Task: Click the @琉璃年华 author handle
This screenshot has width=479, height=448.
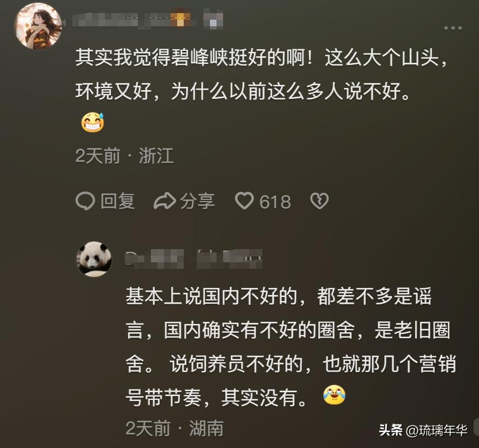Action: pyautogui.click(x=437, y=430)
